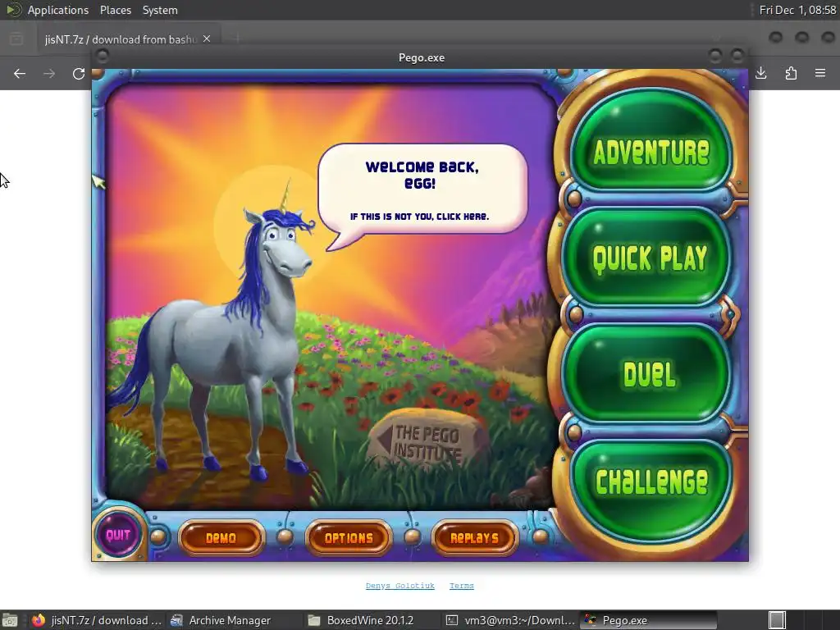This screenshot has width=840, height=630.
Task: Open browser extensions menu
Action: click(791, 73)
